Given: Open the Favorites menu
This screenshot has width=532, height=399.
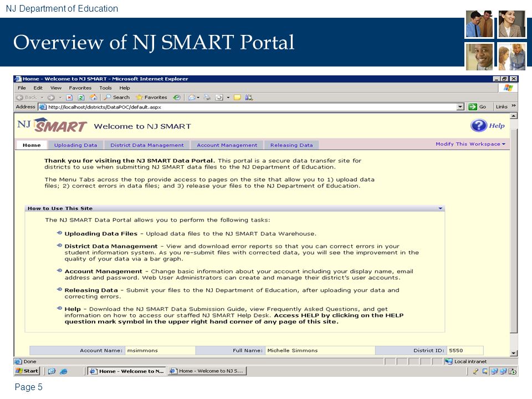Looking at the screenshot, I should 80,88.
